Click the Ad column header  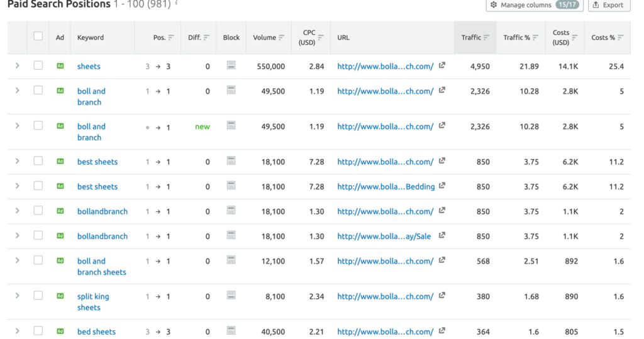[x=60, y=37]
